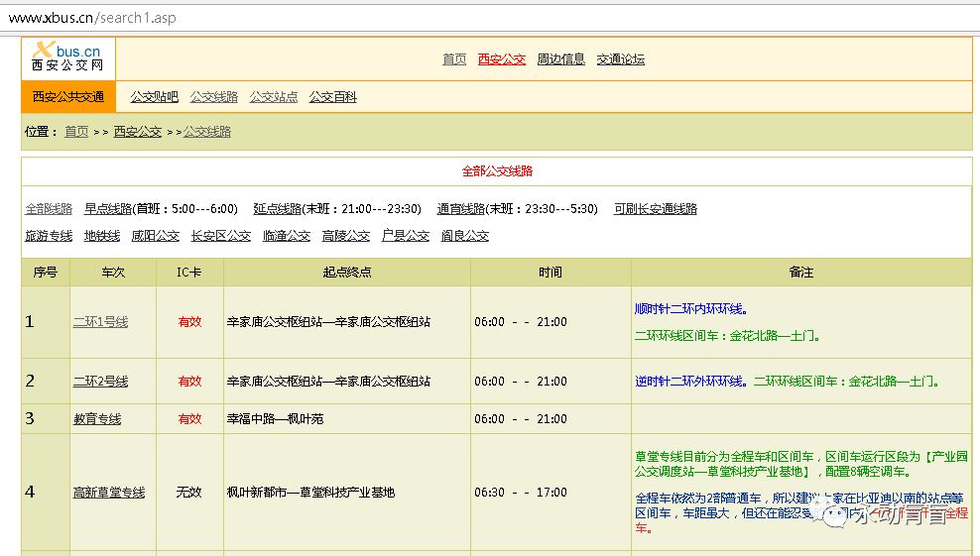
Task: Go to 公交线路 in the breadcrumb
Action: point(207,132)
